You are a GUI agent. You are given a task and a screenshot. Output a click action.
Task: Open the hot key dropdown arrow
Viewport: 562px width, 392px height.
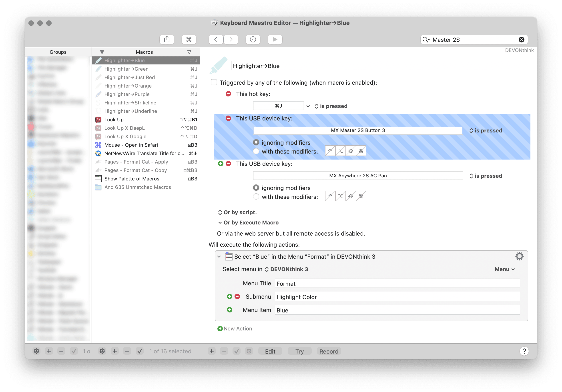click(308, 106)
